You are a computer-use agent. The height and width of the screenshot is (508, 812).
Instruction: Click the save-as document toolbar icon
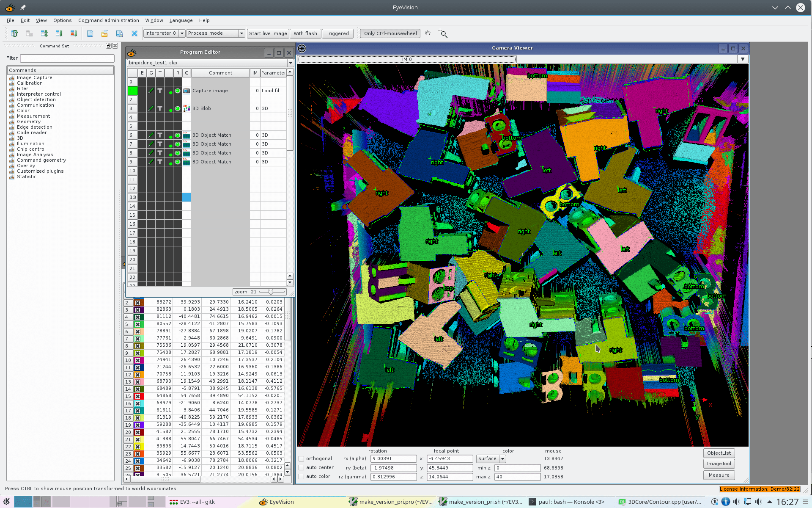pyautogui.click(x=120, y=33)
